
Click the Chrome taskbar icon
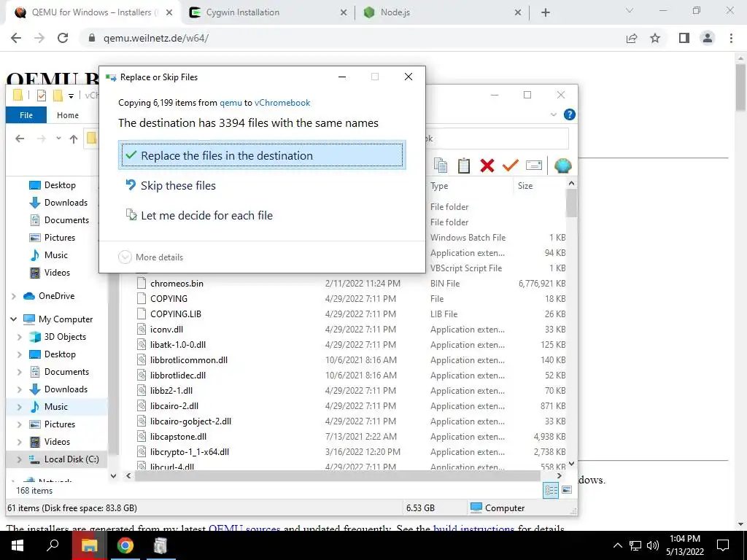click(125, 545)
